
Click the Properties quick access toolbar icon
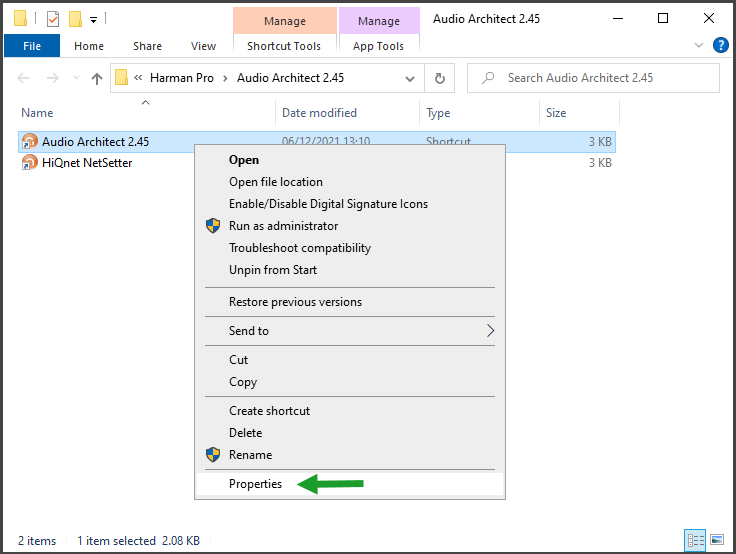coord(53,19)
